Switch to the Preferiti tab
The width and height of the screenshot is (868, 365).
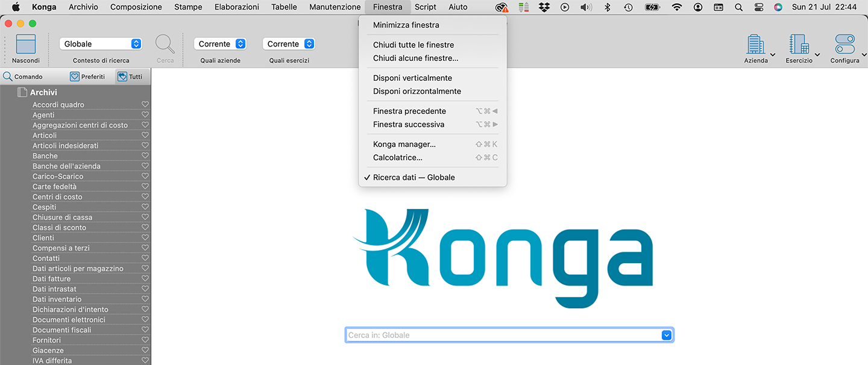(x=87, y=76)
